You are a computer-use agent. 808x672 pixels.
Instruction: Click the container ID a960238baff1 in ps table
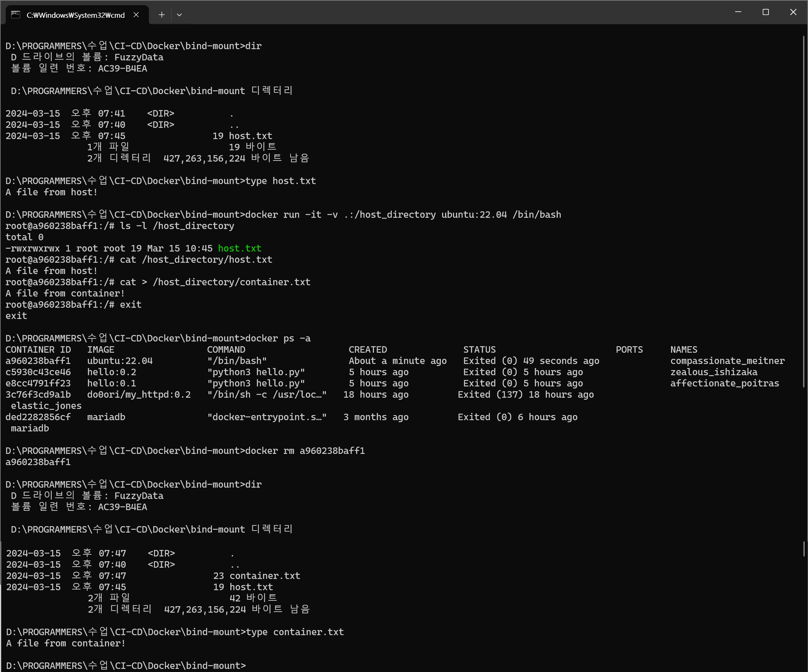click(38, 360)
